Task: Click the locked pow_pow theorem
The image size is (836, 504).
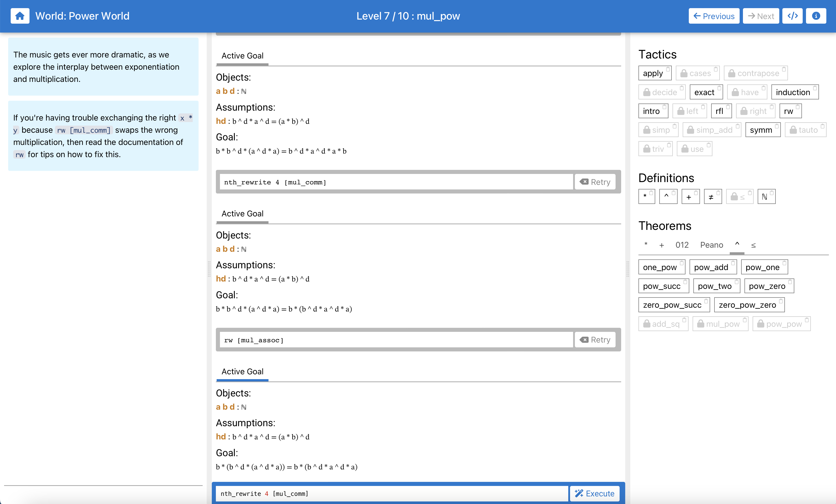Action: 781,324
